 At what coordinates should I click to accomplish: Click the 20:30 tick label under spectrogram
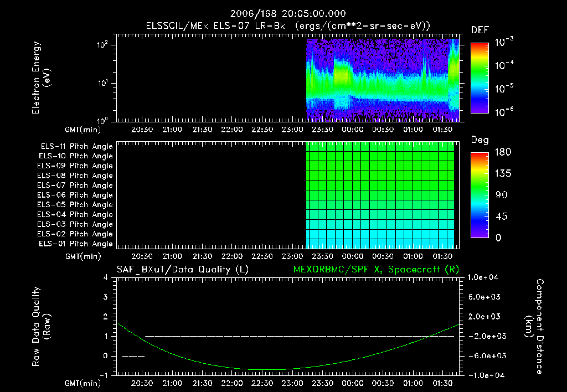pyautogui.click(x=142, y=130)
